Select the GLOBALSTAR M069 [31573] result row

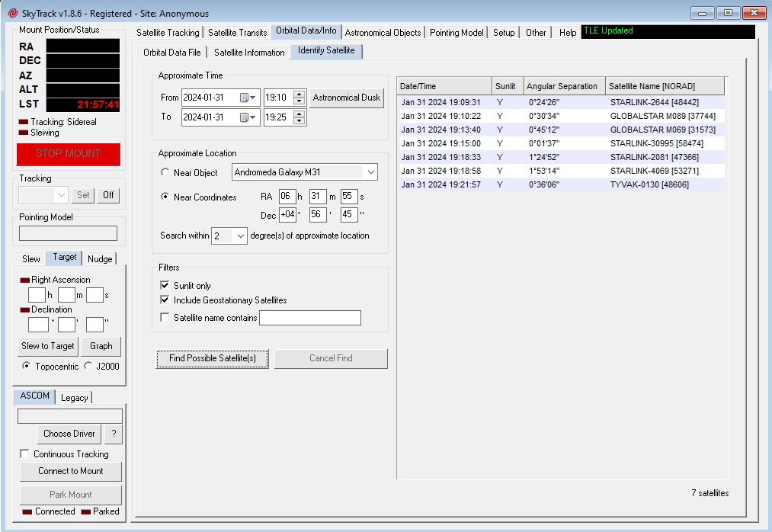(x=561, y=130)
